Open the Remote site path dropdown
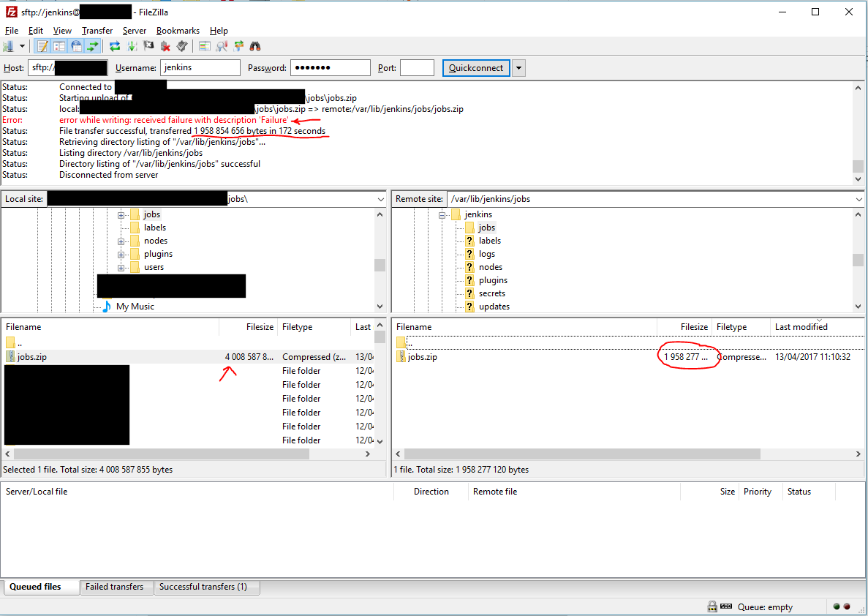This screenshot has height=616, width=868. pyautogui.click(x=858, y=200)
